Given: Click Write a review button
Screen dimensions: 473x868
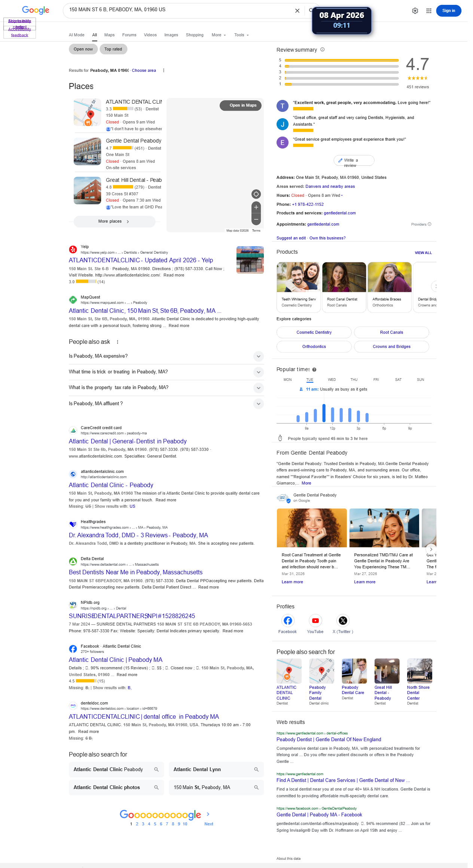Looking at the screenshot, I should pyautogui.click(x=354, y=161).
